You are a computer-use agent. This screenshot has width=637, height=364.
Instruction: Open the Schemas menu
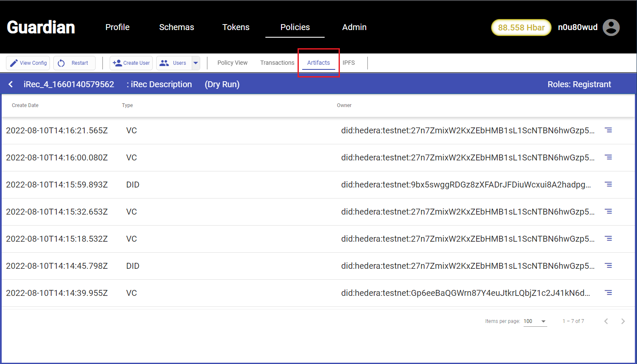[x=176, y=27]
